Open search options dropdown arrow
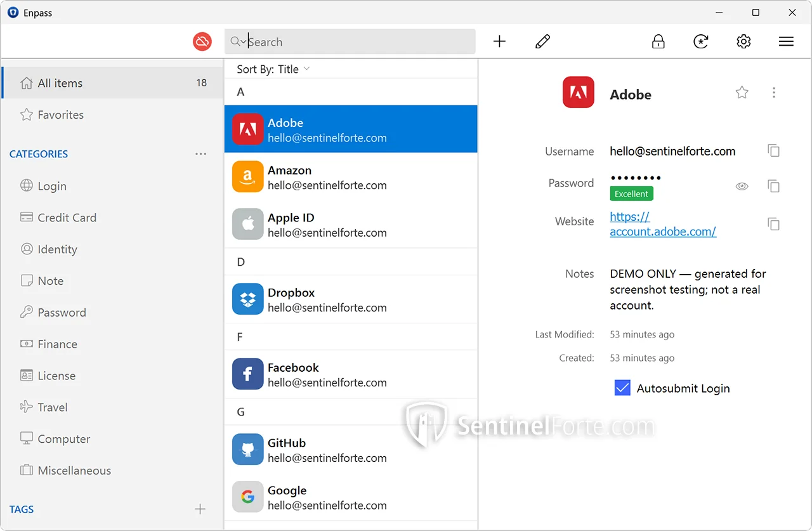 point(244,42)
